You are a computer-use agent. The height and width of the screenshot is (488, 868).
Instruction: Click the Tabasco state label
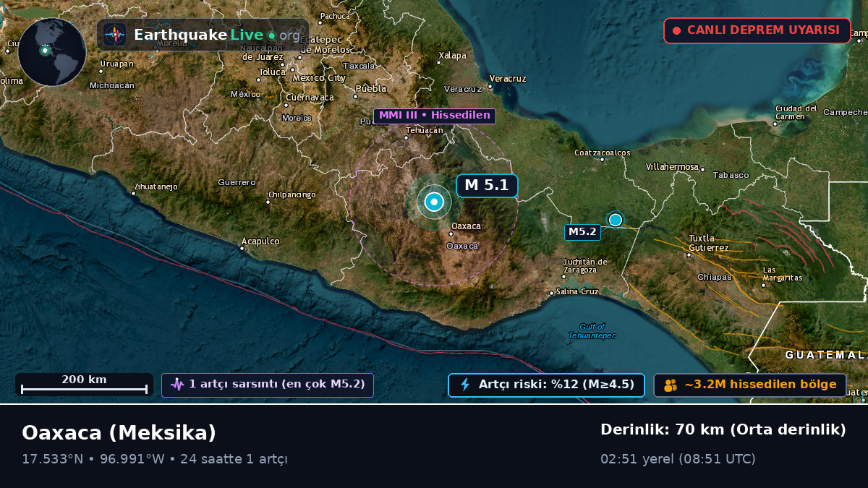coord(731,175)
